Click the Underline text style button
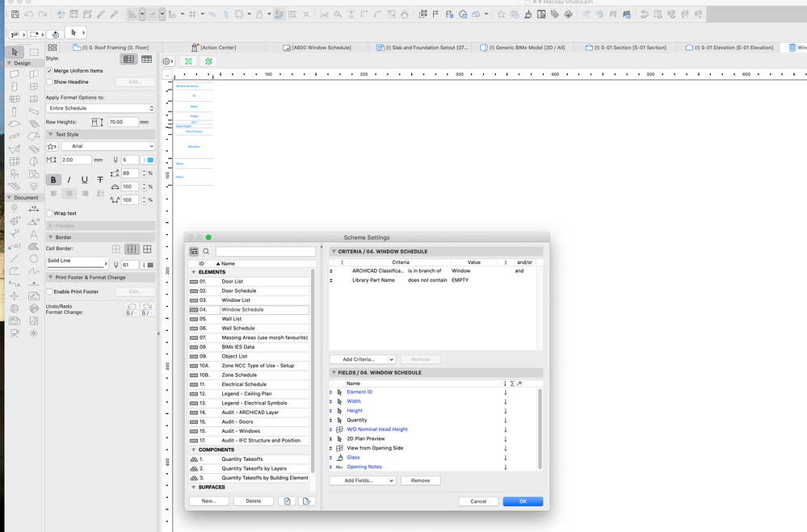 (85, 180)
